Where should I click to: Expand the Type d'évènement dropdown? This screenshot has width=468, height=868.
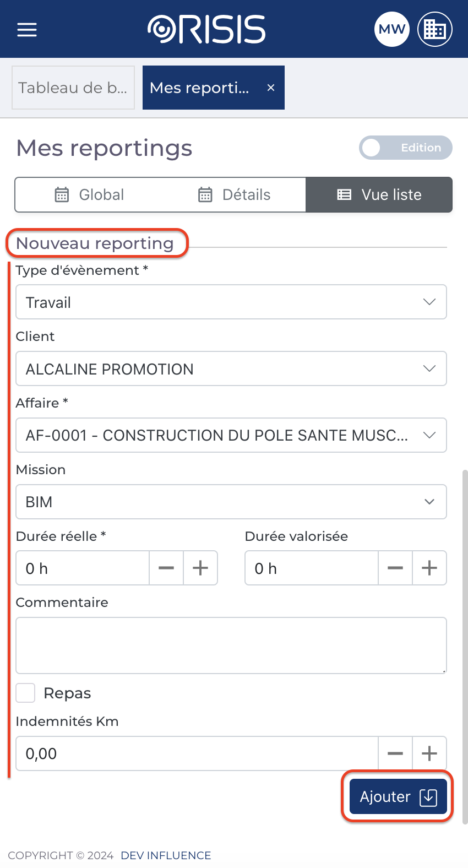point(231,302)
